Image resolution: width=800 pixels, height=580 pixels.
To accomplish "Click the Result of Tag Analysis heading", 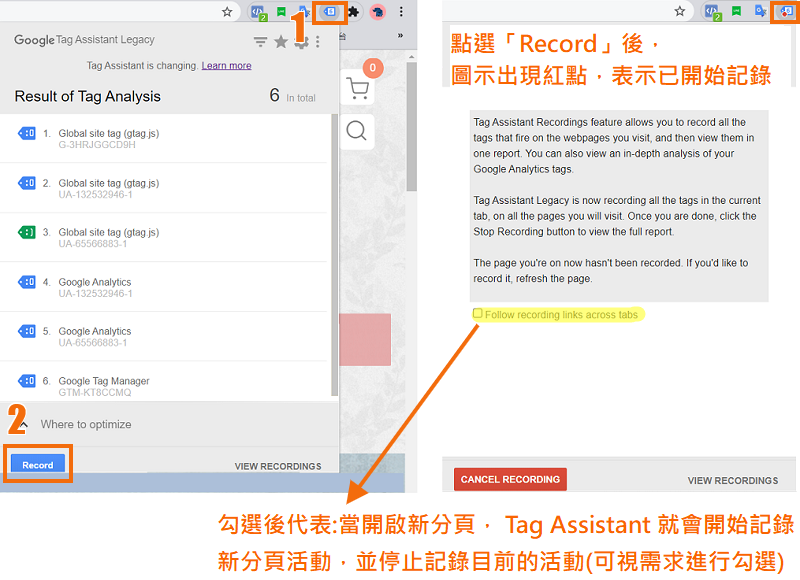I will pos(87,96).
